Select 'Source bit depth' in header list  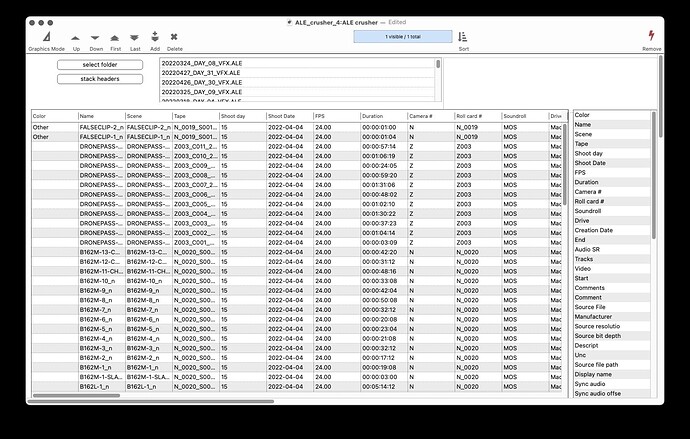(612, 336)
